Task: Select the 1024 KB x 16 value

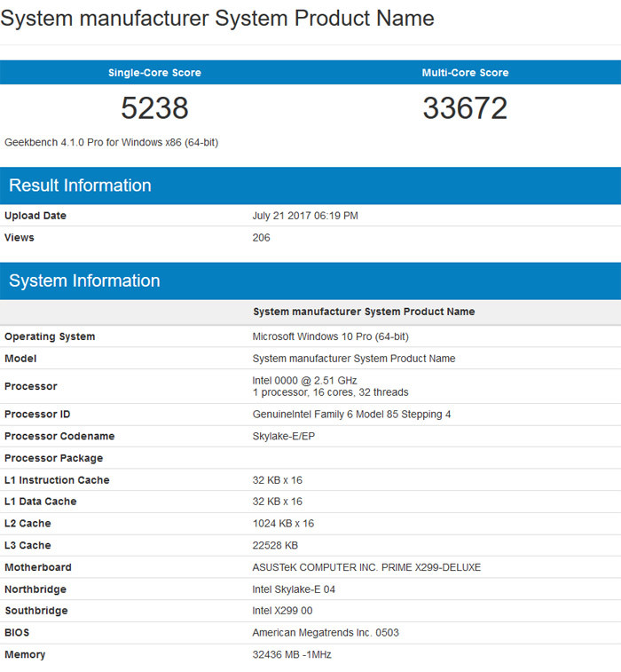Action: pyautogui.click(x=283, y=523)
